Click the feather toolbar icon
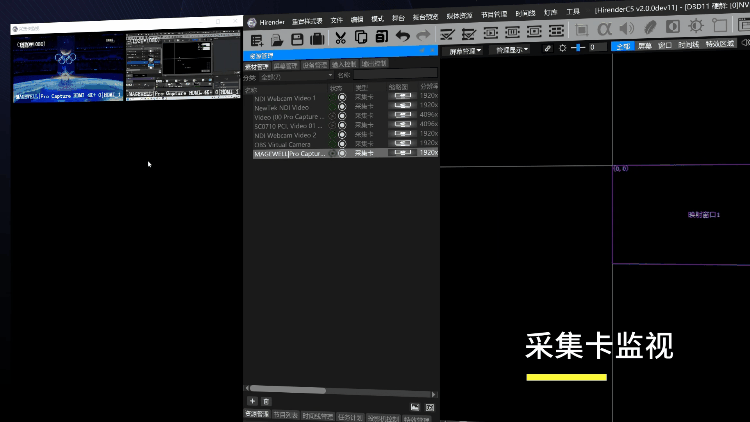Viewport: 750px width, 422px height. point(650,27)
